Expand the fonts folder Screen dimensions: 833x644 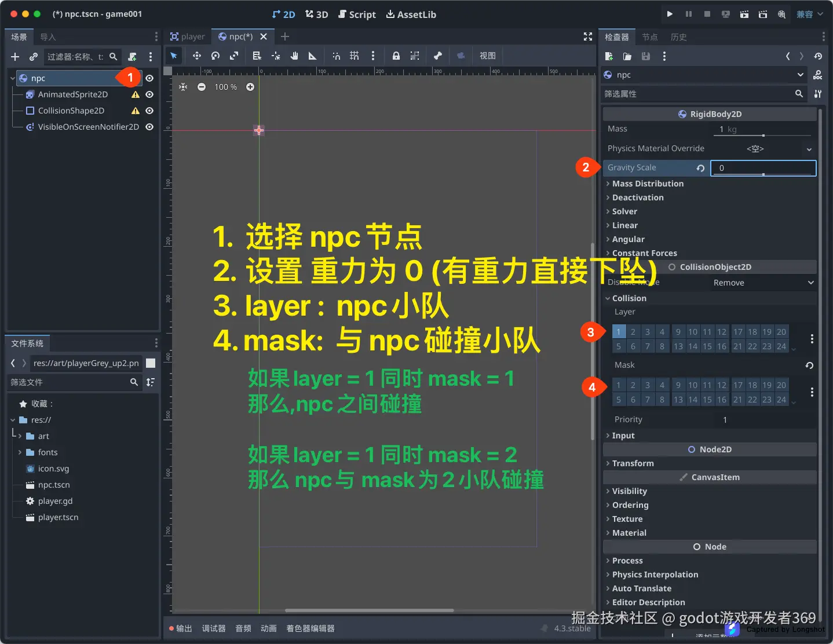click(x=20, y=452)
